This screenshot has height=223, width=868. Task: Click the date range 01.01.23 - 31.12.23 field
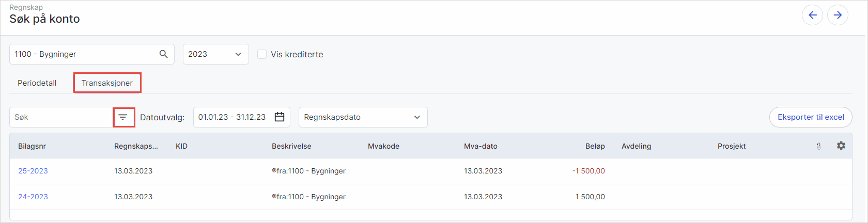[x=232, y=117]
